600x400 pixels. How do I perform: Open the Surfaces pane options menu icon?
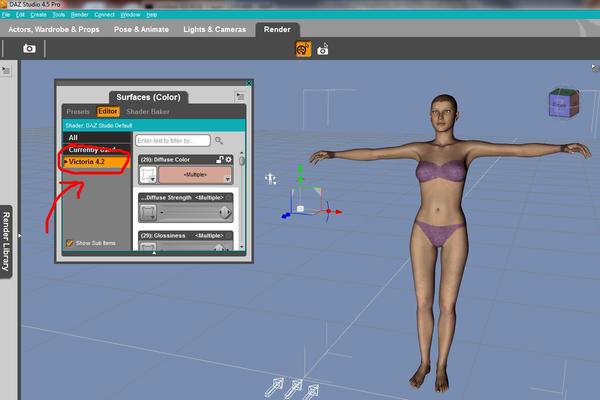tap(240, 96)
